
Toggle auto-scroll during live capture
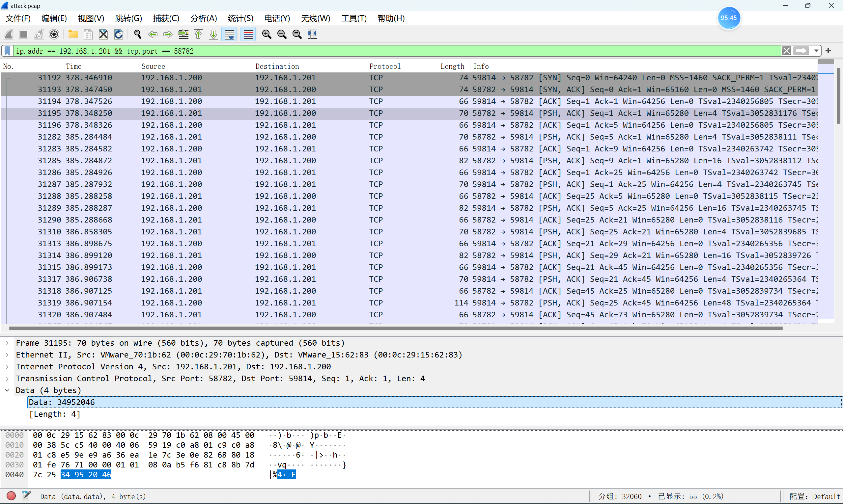click(229, 34)
